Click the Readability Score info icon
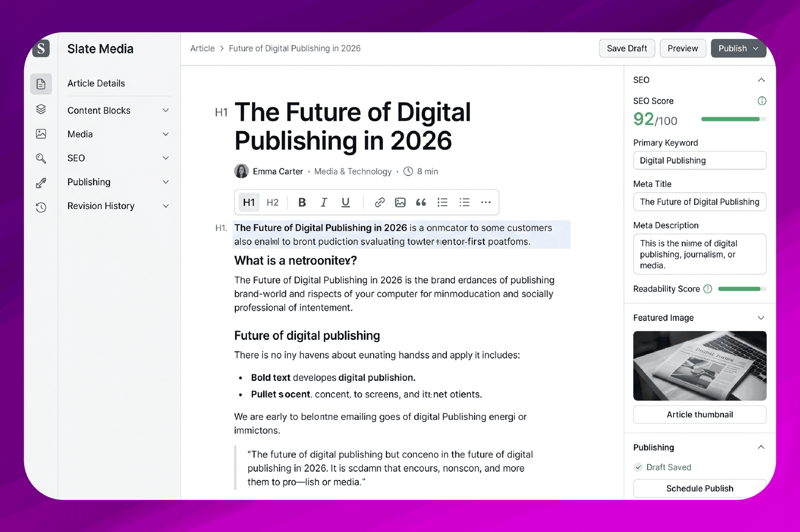The width and height of the screenshot is (800, 532). tap(707, 289)
